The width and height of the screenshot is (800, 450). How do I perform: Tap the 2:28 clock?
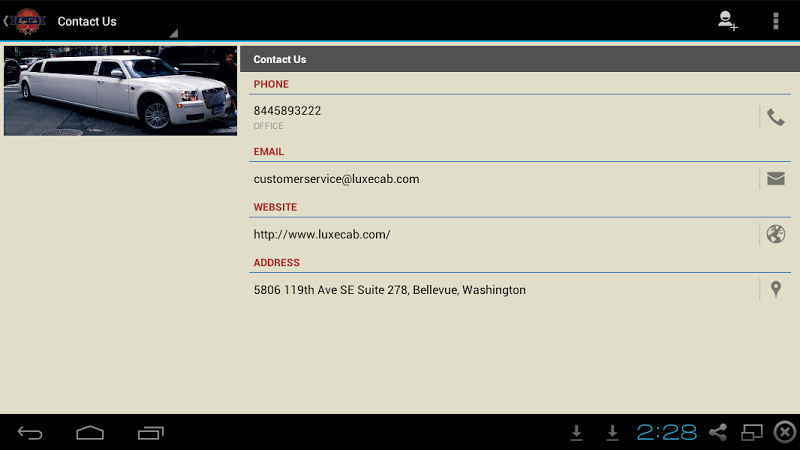pos(666,433)
